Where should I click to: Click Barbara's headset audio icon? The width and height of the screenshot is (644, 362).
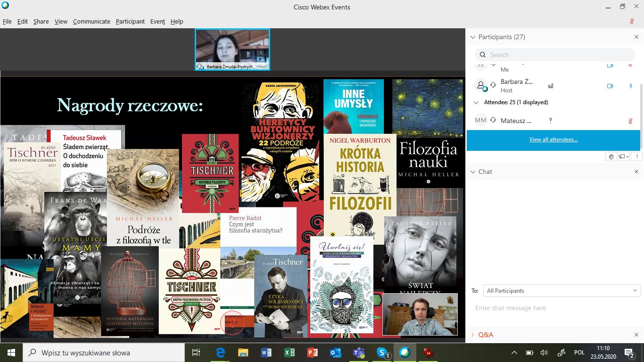pos(493,85)
